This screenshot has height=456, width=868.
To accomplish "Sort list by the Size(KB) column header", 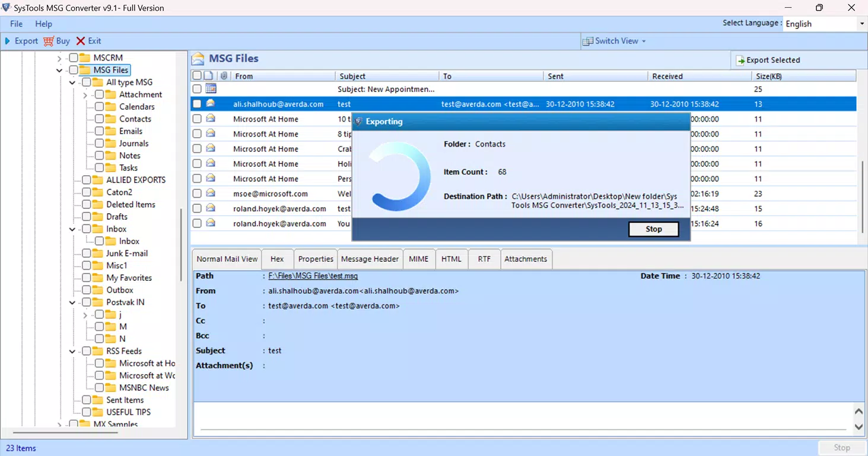I will tap(803, 76).
